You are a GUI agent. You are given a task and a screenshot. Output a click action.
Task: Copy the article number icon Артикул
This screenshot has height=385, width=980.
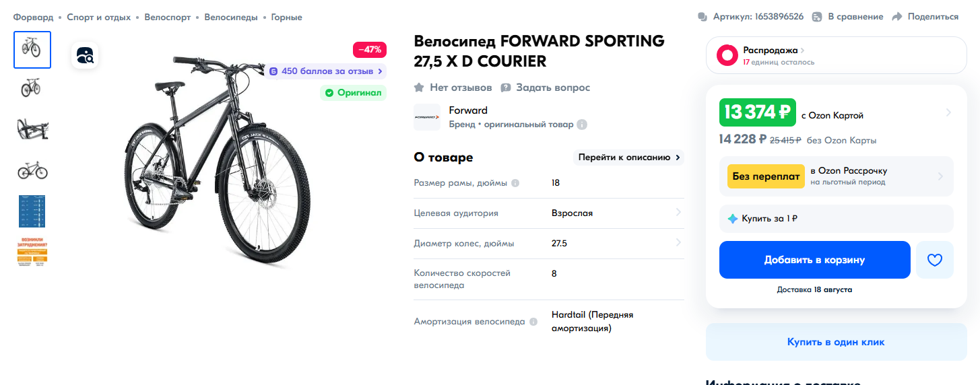(x=703, y=17)
